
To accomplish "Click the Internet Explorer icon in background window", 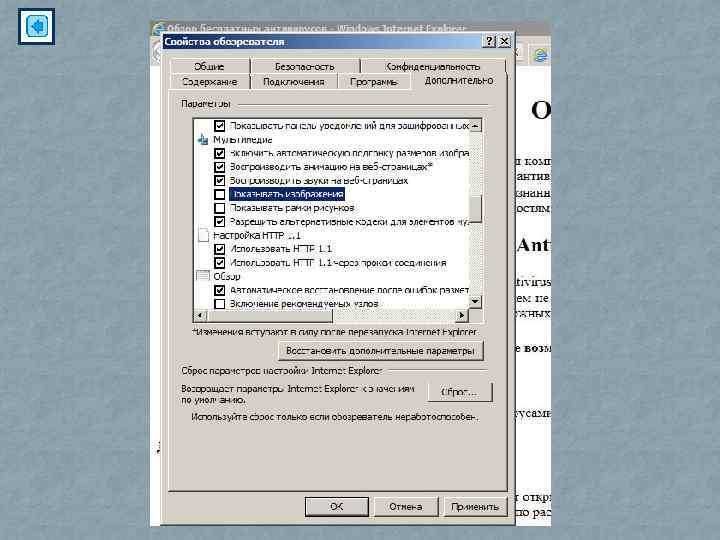I will [540, 55].
